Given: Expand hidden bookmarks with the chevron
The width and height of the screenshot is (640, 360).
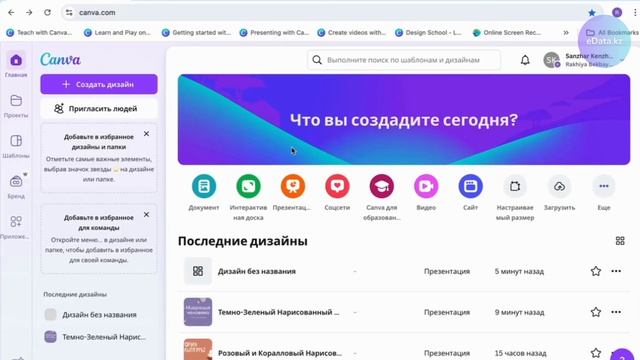Looking at the screenshot, I should (x=566, y=33).
